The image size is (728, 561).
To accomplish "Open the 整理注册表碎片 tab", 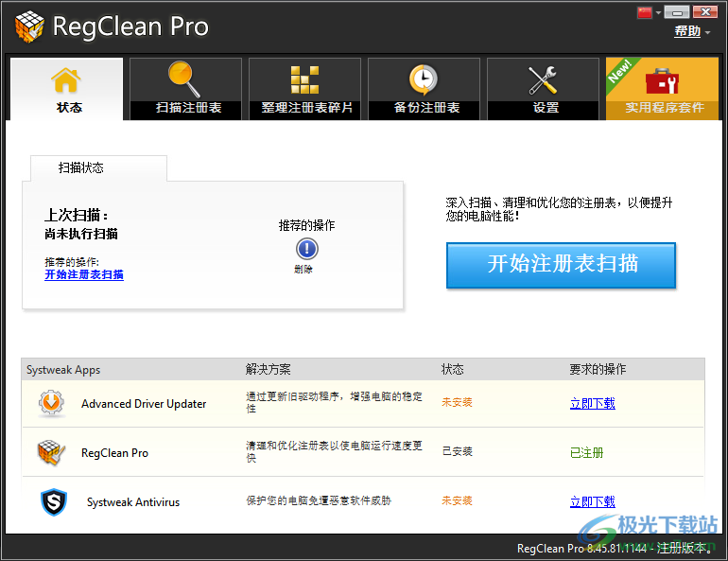I will pyautogui.click(x=305, y=89).
